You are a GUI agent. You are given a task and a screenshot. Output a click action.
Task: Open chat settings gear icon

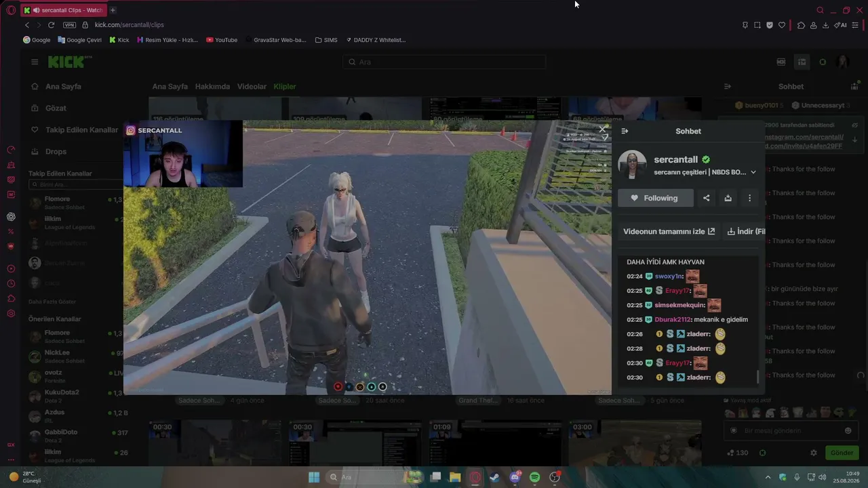pyautogui.click(x=814, y=453)
